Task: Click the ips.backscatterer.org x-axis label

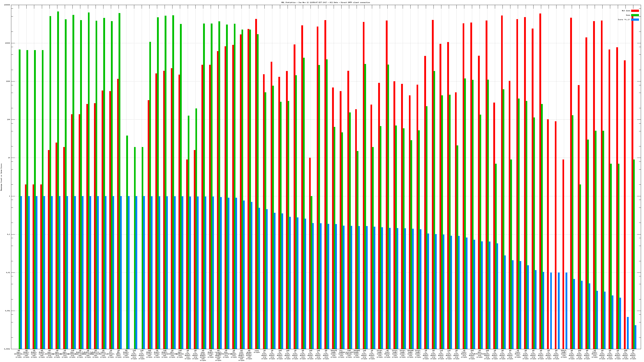Action: pos(226,354)
